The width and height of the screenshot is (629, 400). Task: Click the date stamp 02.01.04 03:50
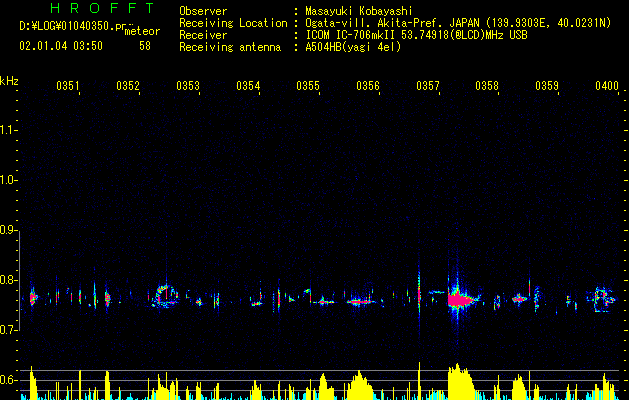[61, 46]
